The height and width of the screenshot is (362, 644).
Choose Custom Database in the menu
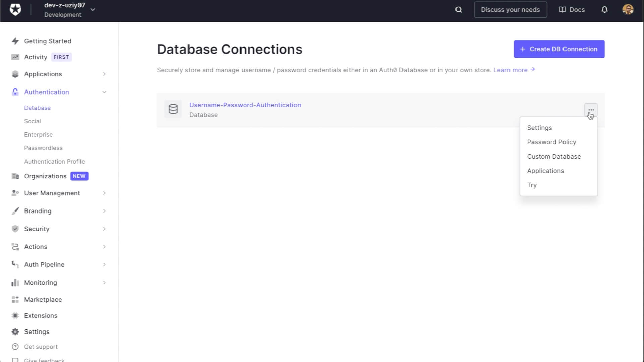point(554,156)
